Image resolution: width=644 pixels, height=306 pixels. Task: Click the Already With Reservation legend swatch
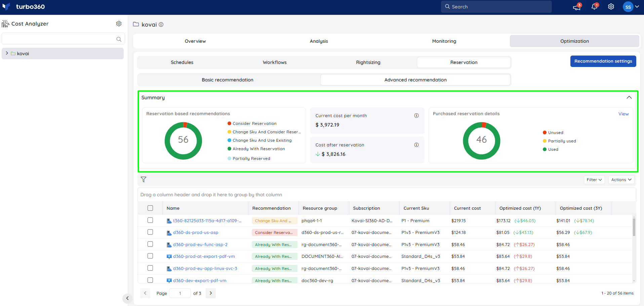230,149
